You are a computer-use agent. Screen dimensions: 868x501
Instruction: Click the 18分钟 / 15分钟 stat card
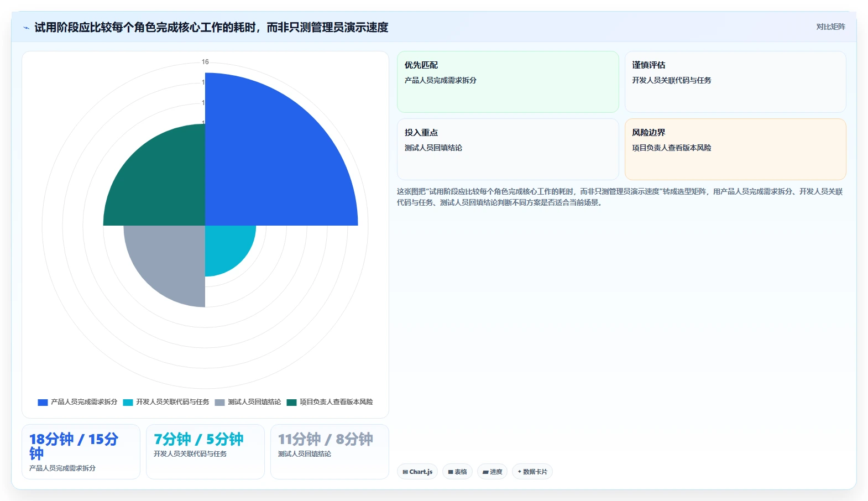81,452
